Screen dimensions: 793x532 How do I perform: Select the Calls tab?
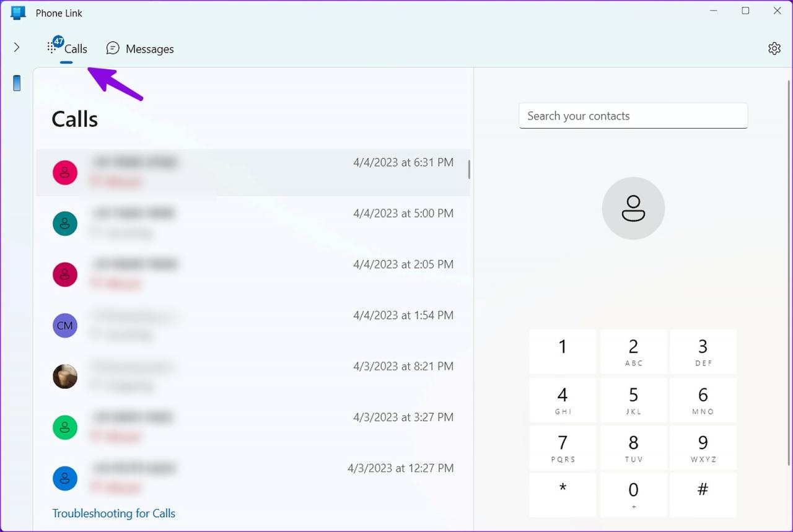[x=68, y=49]
